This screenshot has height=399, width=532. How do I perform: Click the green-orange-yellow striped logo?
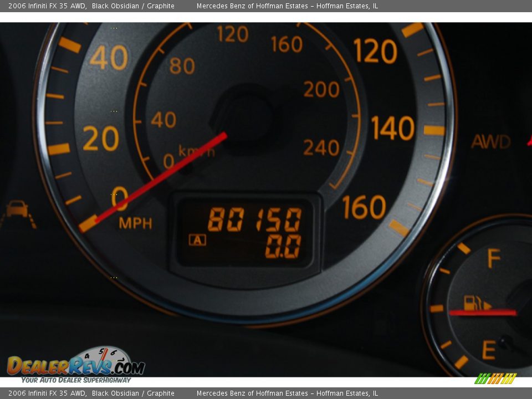495,378
